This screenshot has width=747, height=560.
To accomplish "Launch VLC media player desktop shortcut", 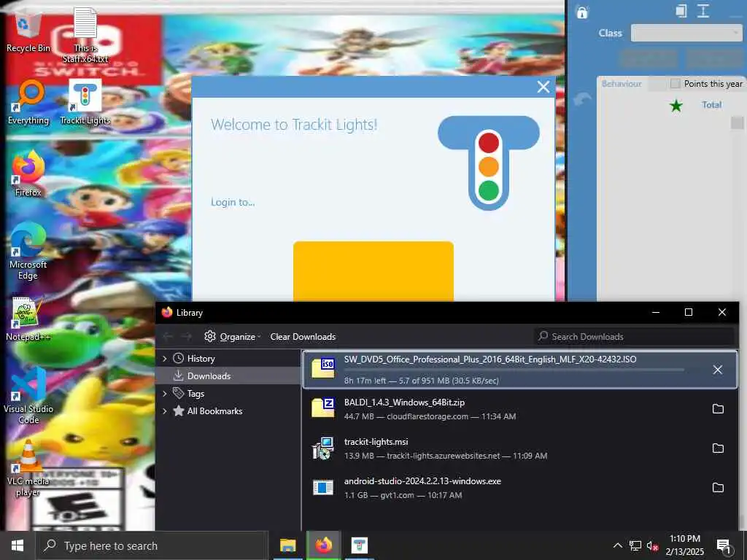I will 28,469.
